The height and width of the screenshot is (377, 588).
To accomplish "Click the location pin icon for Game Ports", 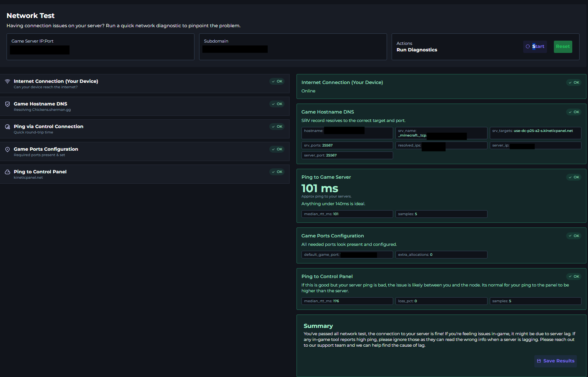I will point(7,149).
